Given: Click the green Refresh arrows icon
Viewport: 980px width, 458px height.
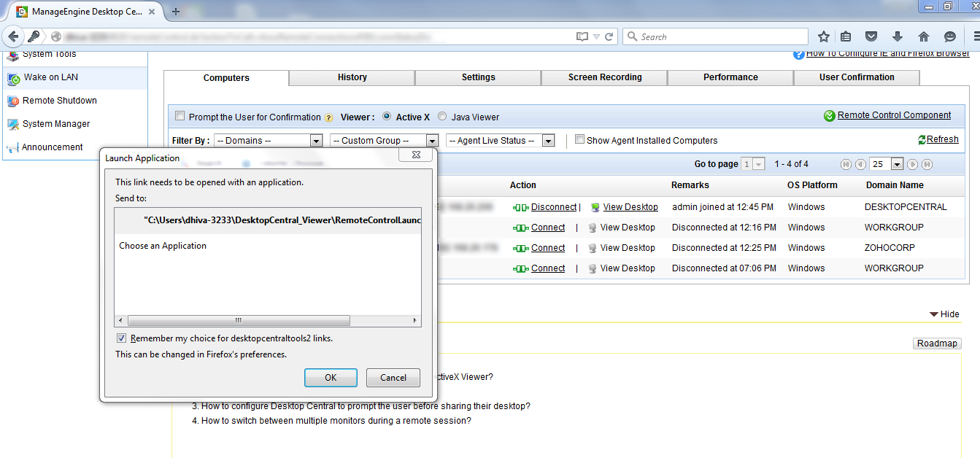Looking at the screenshot, I should pyautogui.click(x=922, y=139).
